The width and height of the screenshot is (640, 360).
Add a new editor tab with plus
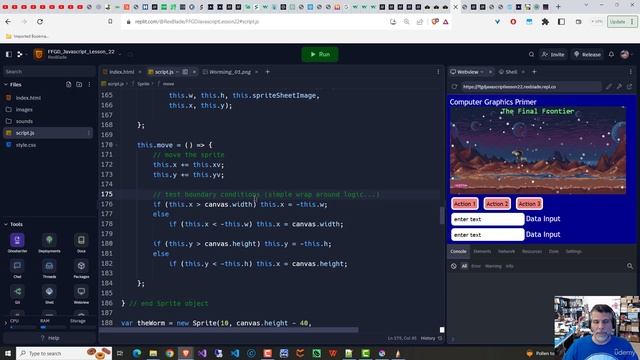[x=268, y=72]
